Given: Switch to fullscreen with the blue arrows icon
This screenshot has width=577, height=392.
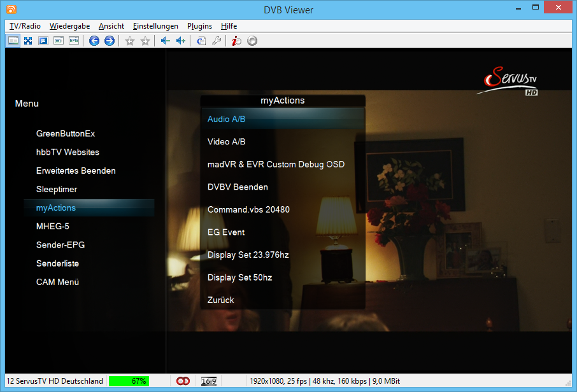Looking at the screenshot, I should 28,41.
